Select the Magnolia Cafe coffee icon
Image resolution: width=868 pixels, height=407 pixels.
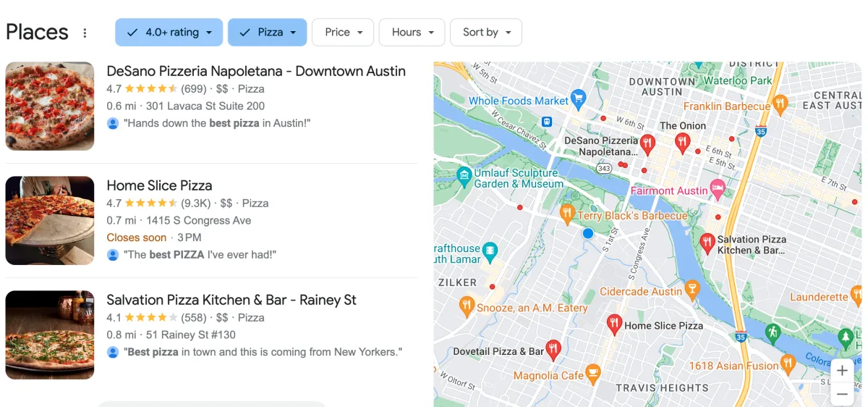pos(593,373)
